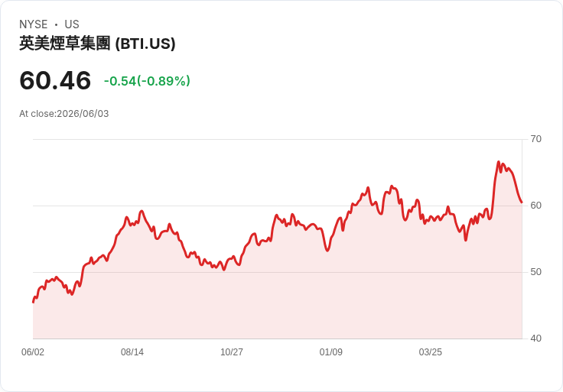Select the 06/02 date axis label
This screenshot has width=563, height=392.
(33, 352)
